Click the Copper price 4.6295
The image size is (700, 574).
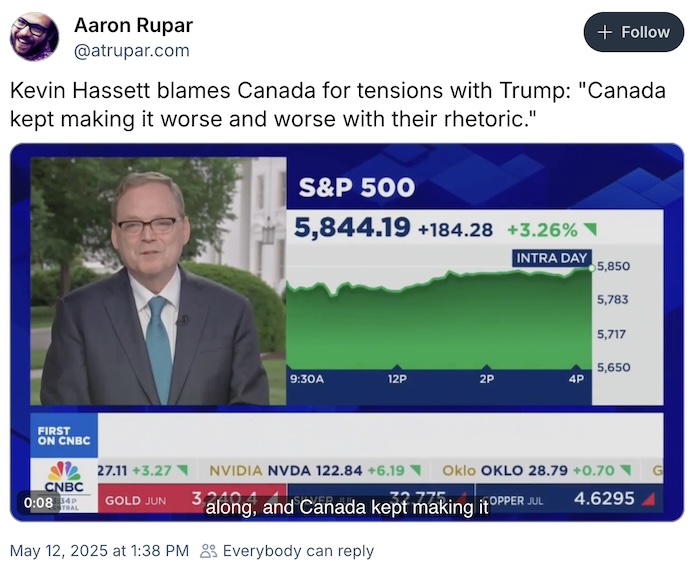pos(602,498)
